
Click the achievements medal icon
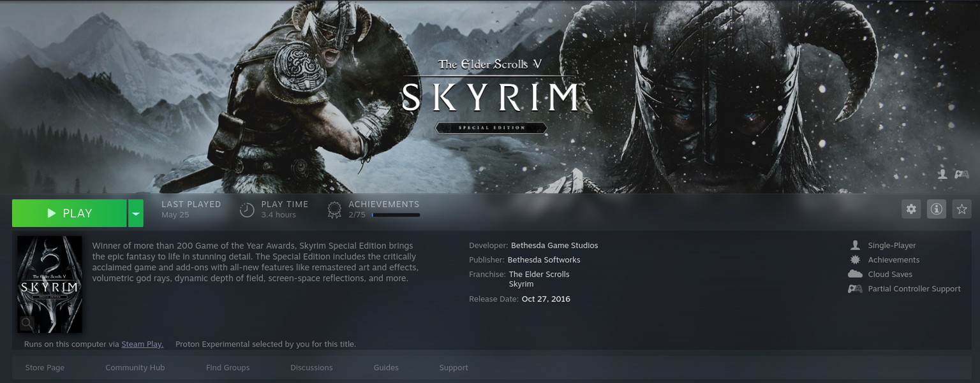coord(334,209)
